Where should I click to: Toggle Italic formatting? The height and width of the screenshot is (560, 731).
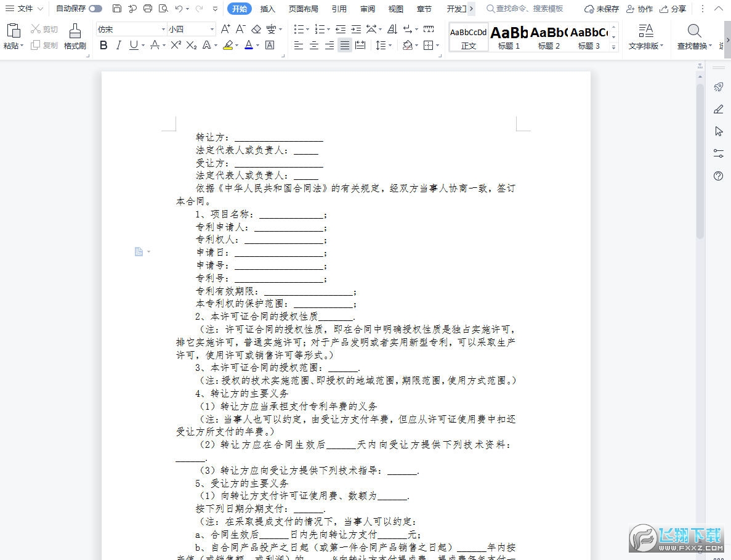[x=118, y=45]
